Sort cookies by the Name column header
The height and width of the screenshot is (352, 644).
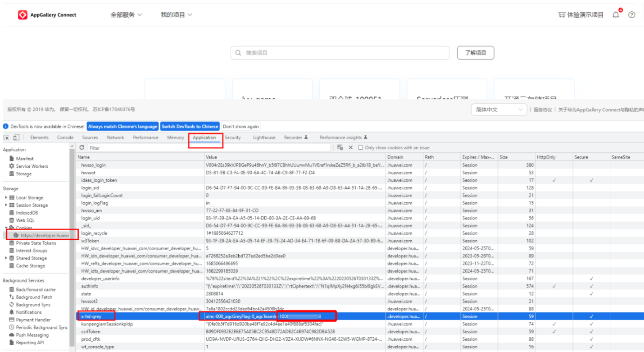pos(140,157)
